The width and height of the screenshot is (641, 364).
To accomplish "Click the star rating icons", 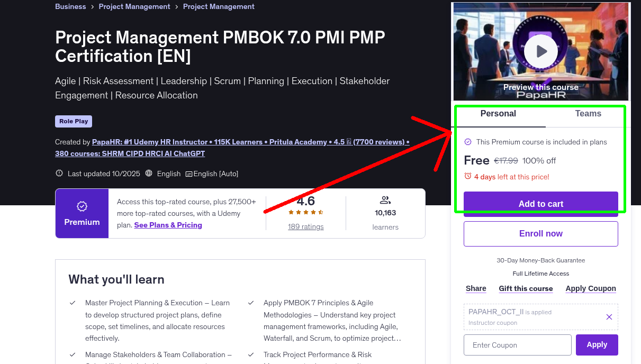I will 305,213.
